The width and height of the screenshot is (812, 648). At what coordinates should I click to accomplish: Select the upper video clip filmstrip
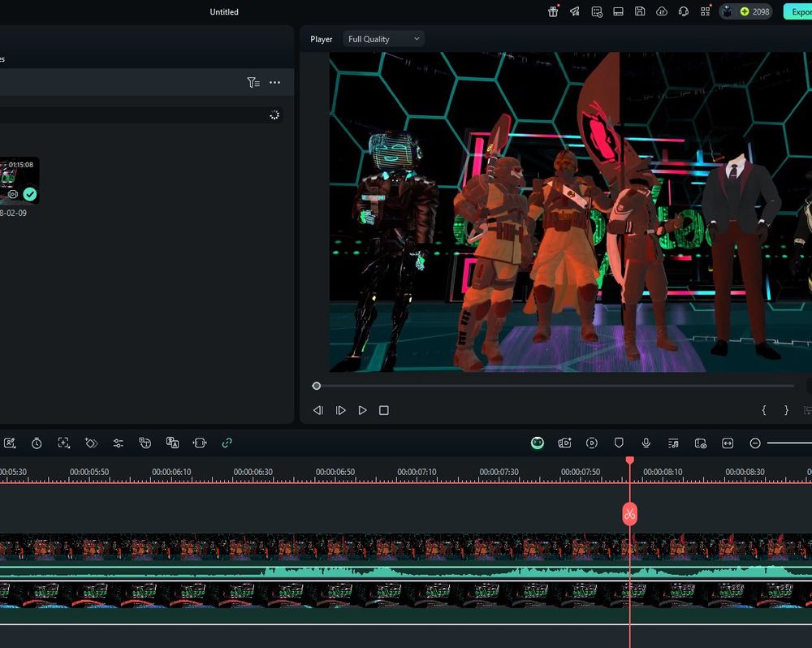pyautogui.click(x=406, y=547)
